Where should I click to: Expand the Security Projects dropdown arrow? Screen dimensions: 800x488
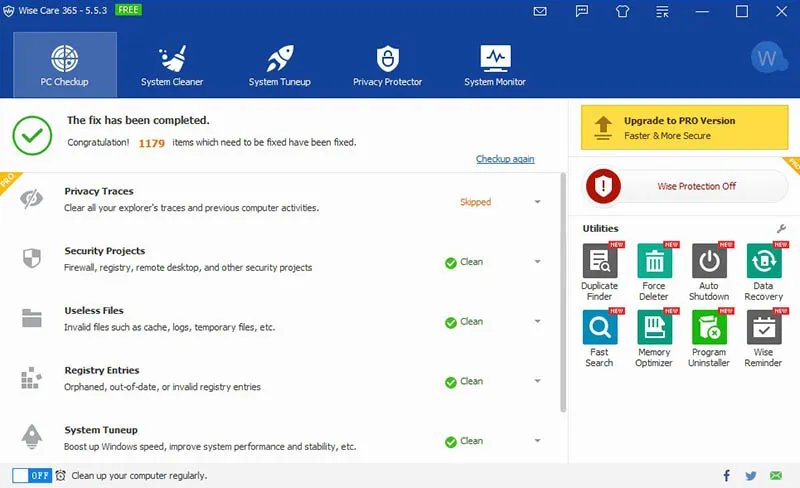pyautogui.click(x=537, y=262)
